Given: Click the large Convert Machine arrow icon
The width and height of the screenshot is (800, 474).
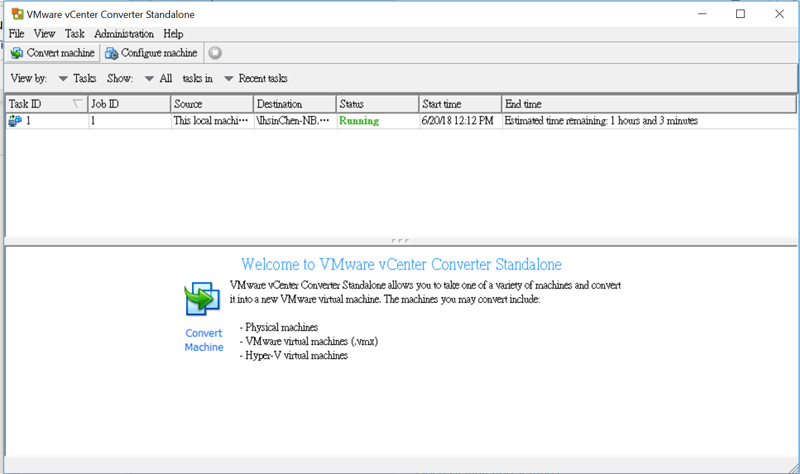Looking at the screenshot, I should (x=202, y=298).
